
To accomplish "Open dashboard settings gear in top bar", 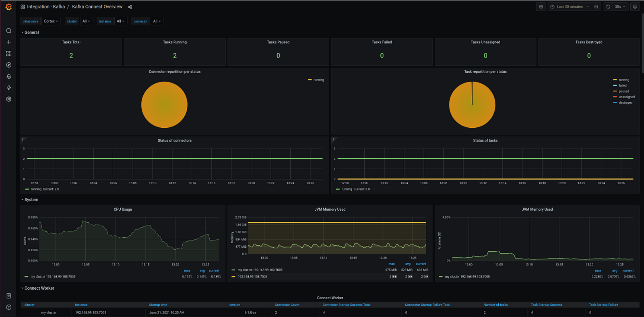I will click(x=541, y=7).
